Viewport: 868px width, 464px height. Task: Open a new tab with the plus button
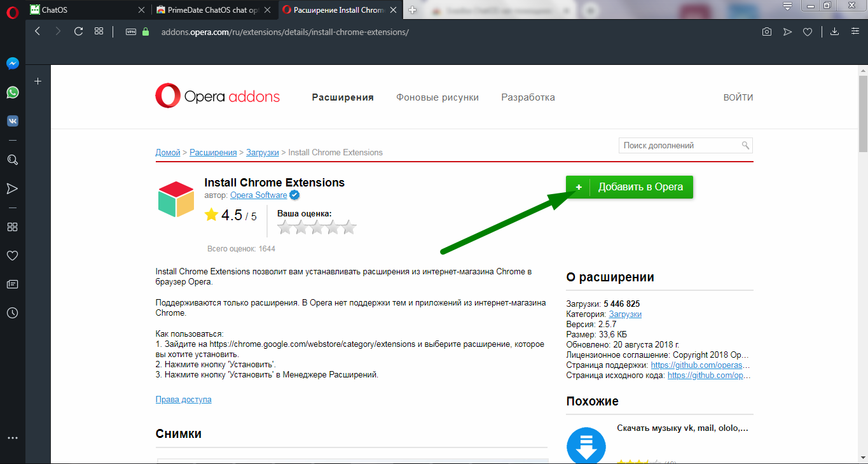412,10
